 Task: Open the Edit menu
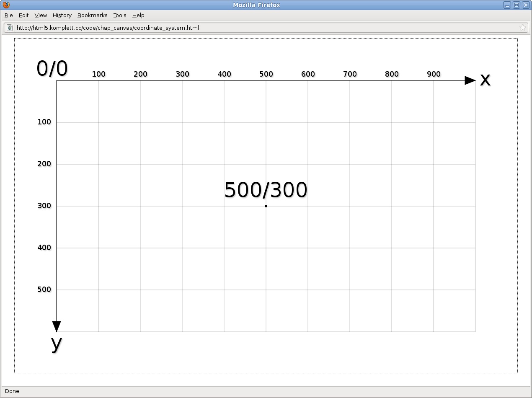(23, 15)
